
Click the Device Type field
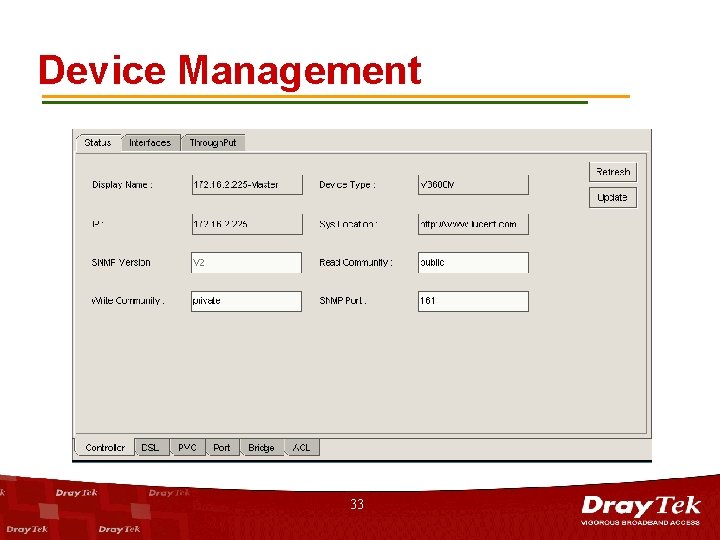pos(473,185)
